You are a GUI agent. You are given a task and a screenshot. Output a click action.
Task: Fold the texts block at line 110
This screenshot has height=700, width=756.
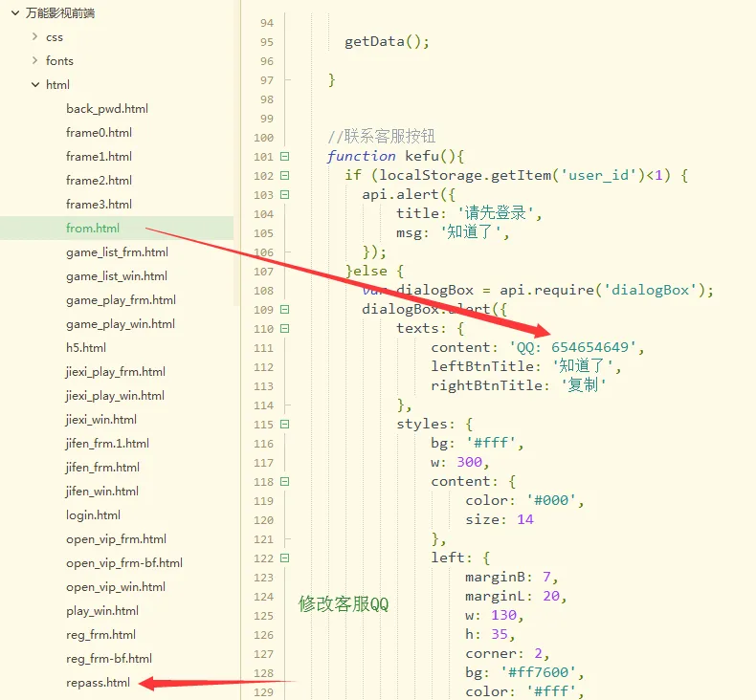click(284, 329)
